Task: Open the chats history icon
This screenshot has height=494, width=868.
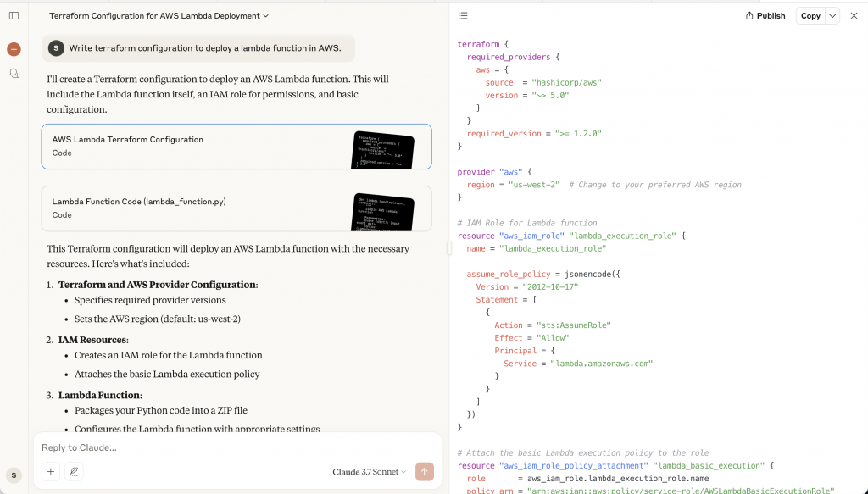Action: pyautogui.click(x=14, y=74)
